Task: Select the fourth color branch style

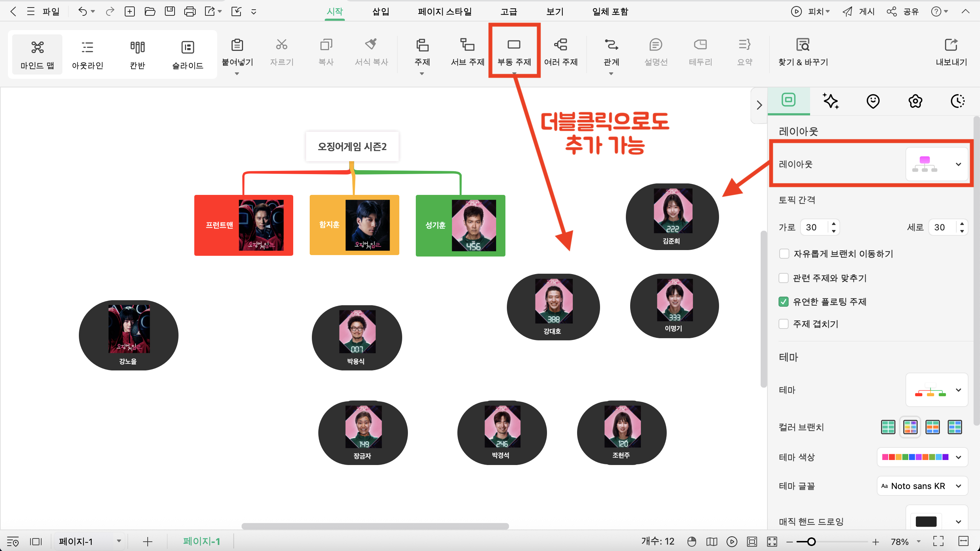Action: pyautogui.click(x=955, y=427)
